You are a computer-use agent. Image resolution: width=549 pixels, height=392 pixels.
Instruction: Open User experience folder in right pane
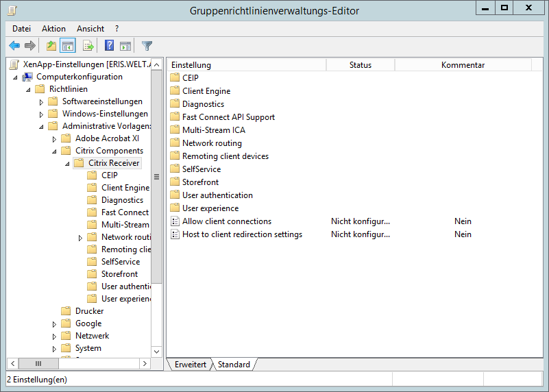(210, 208)
